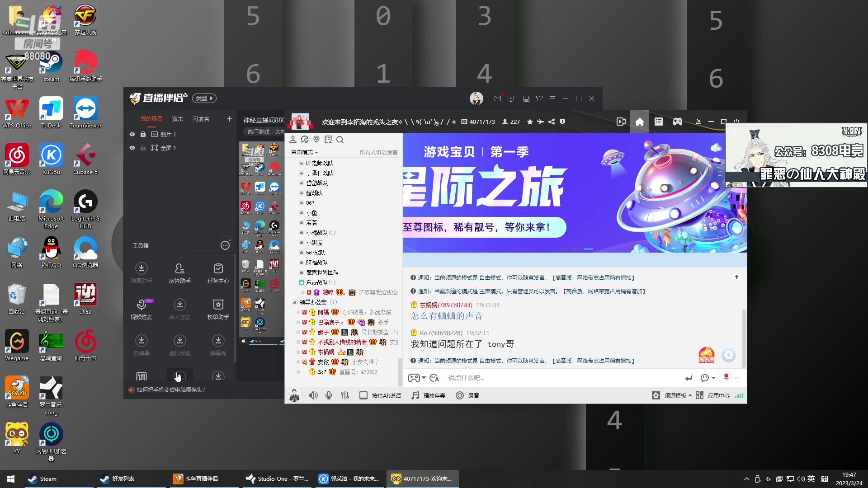Click the 如何把手机变成电脑摄像头 help link

click(170, 389)
